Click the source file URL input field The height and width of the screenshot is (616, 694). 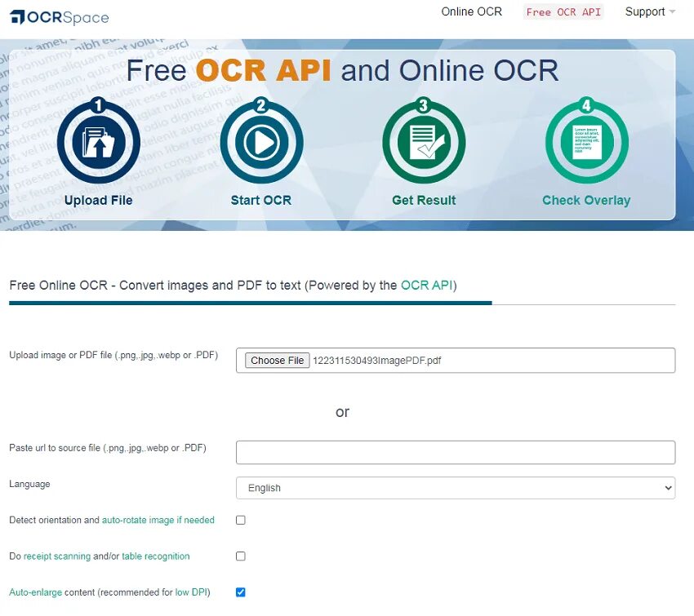click(x=456, y=452)
